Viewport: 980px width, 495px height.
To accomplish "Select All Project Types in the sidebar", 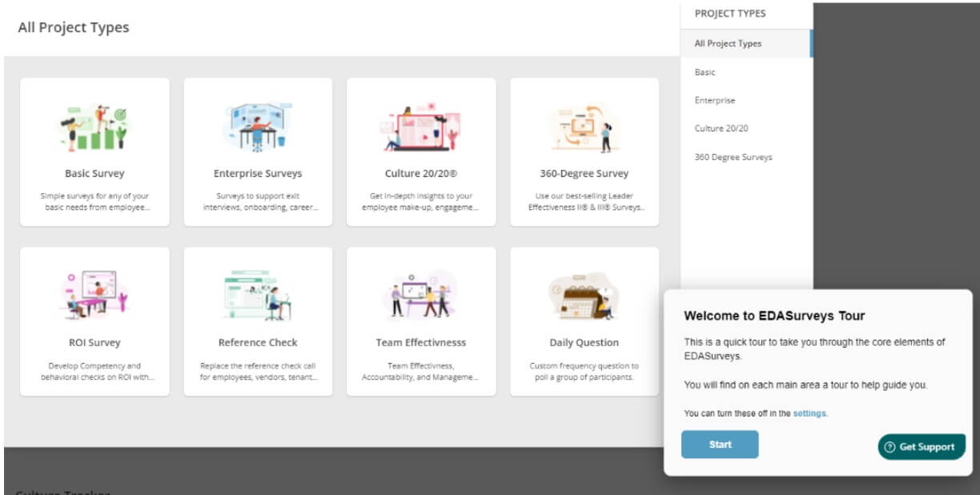I will pos(746,43).
